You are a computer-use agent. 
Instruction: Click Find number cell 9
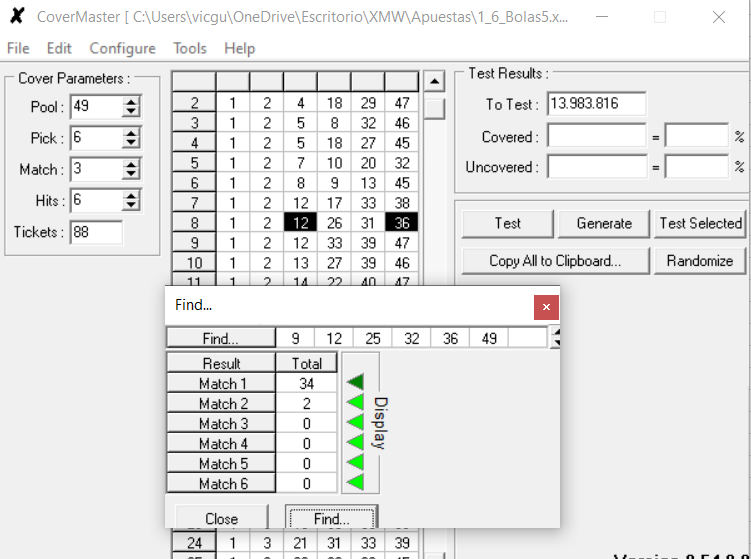tap(295, 338)
